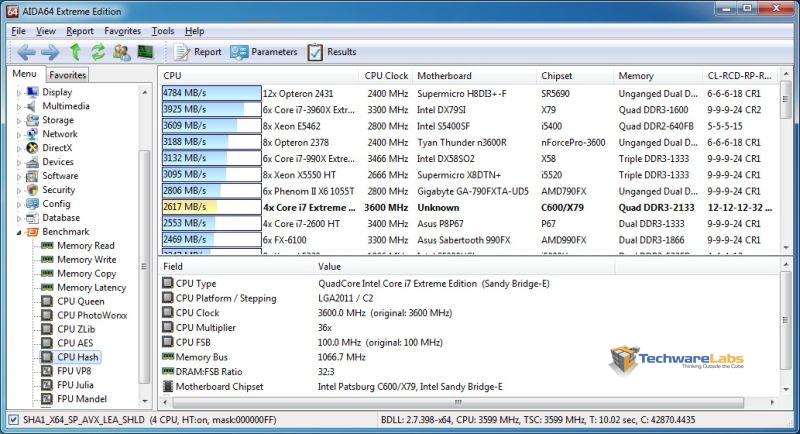800x434 pixels.
Task: Click the green Refresh icon
Action: 98,52
